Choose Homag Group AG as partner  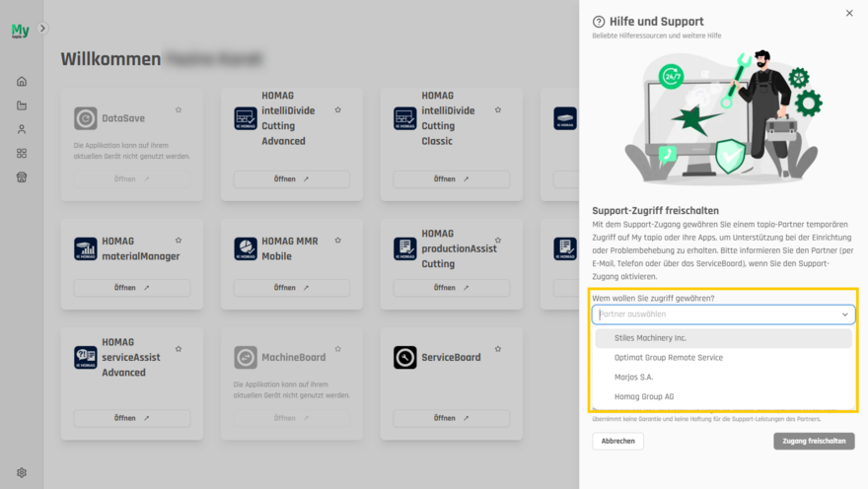point(724,396)
